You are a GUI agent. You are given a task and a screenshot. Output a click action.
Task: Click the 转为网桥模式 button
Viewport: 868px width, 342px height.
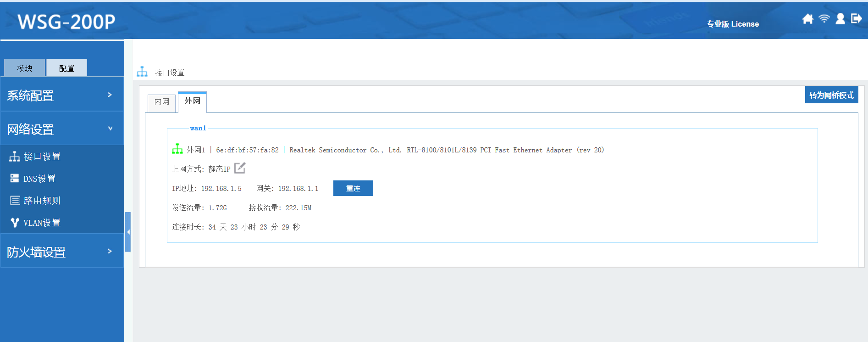tap(831, 95)
